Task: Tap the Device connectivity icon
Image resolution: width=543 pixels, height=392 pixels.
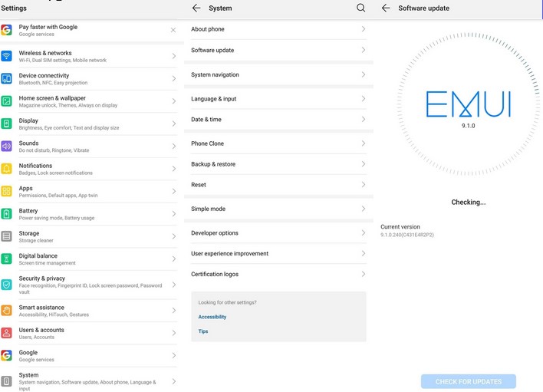Action: 6,78
